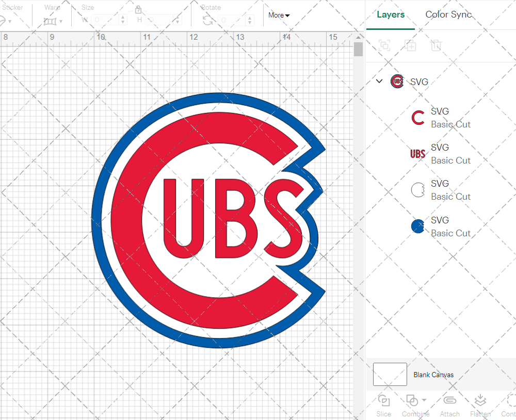516x420 pixels.
Task: Click the Delete layer trash icon
Action: pyautogui.click(x=436, y=45)
